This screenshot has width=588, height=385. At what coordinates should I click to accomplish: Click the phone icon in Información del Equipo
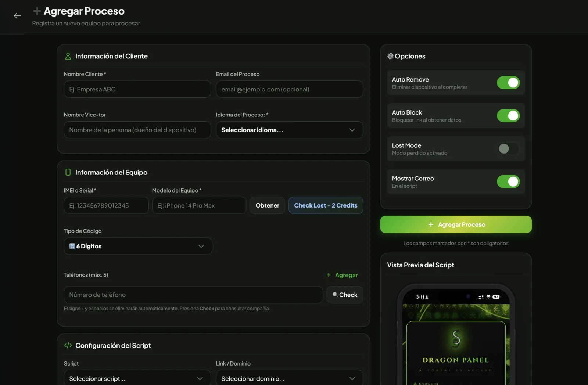click(x=68, y=172)
